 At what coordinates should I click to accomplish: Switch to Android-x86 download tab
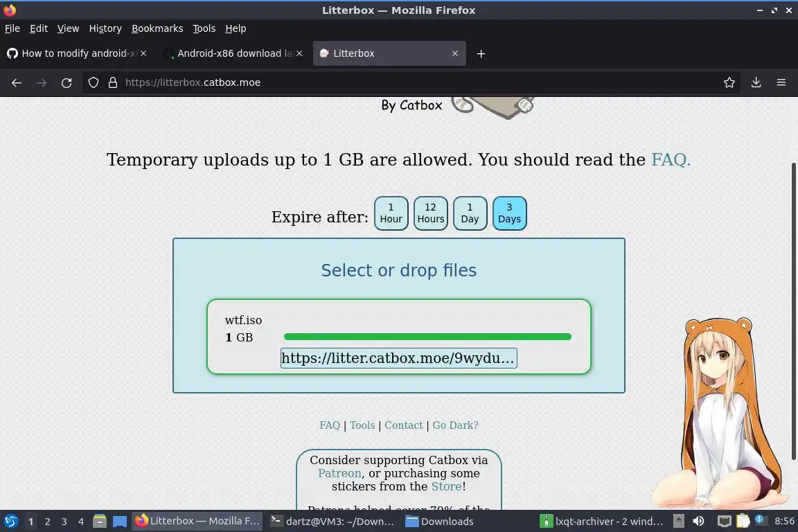click(233, 53)
